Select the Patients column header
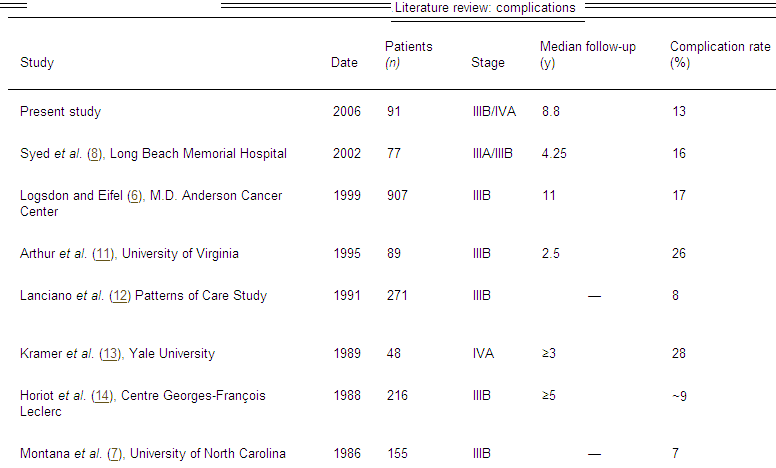Image resolution: width=776 pixels, height=468 pixels. 408,47
